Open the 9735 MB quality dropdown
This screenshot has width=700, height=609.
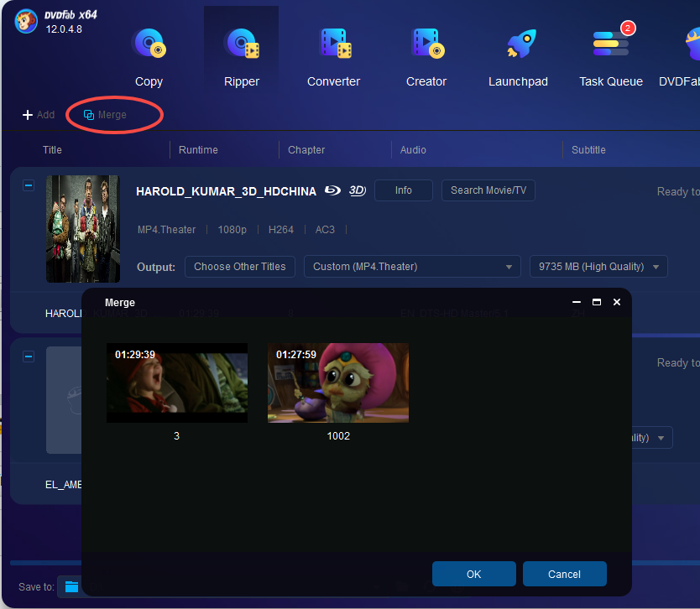click(x=598, y=267)
